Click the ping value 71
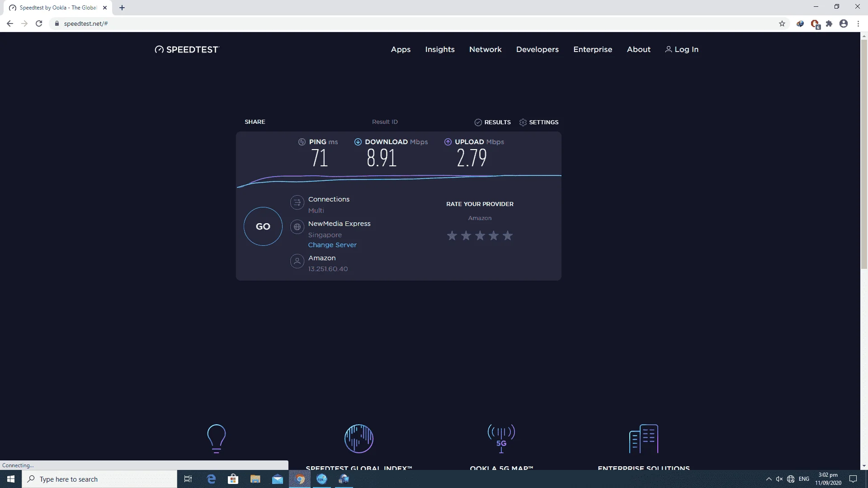This screenshot has width=868, height=488. (x=319, y=158)
